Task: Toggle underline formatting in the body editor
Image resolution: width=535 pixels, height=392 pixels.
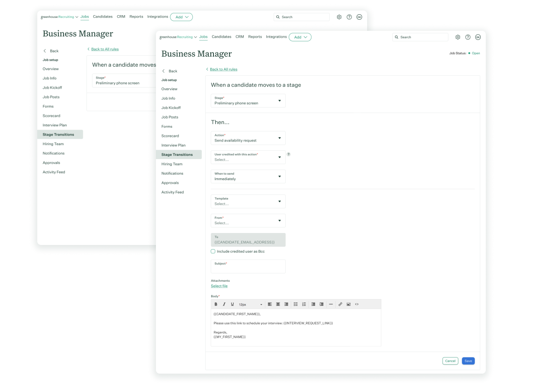Action: coord(232,304)
